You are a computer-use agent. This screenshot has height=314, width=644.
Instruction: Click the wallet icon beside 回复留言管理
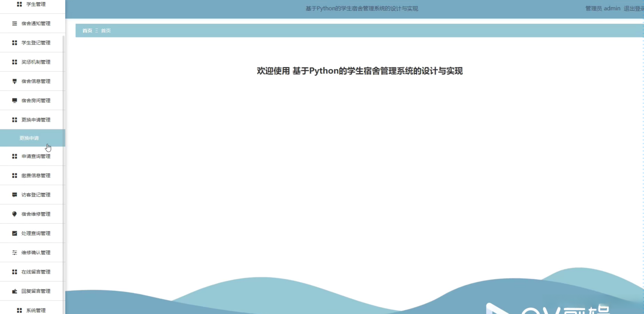[14, 291]
